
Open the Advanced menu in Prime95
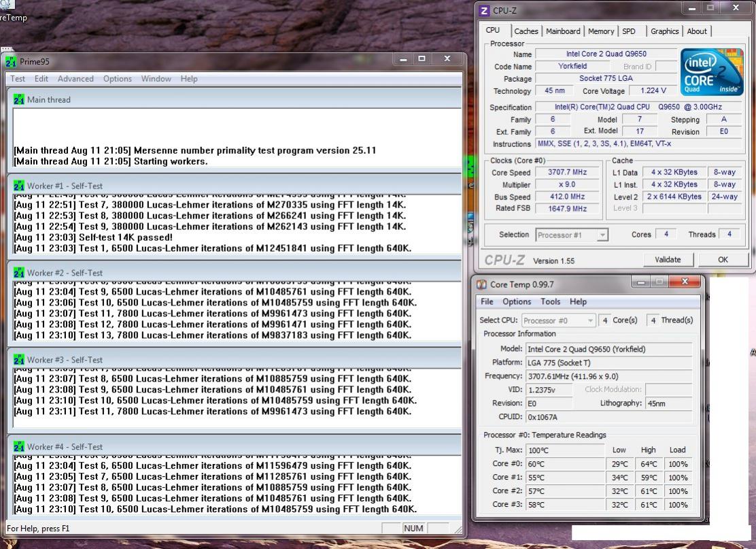click(x=75, y=79)
